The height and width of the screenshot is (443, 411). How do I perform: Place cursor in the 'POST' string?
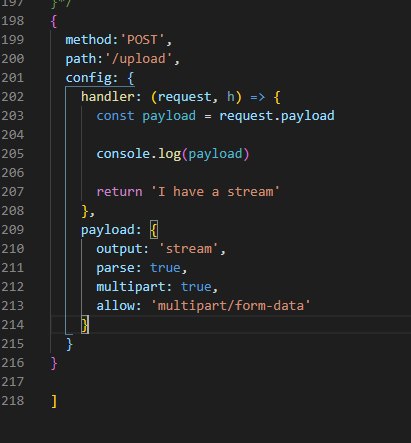(x=142, y=40)
